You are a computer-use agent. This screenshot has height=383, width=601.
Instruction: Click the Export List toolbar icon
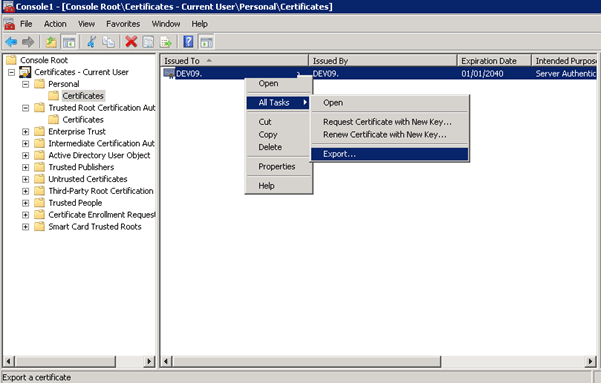click(x=166, y=42)
